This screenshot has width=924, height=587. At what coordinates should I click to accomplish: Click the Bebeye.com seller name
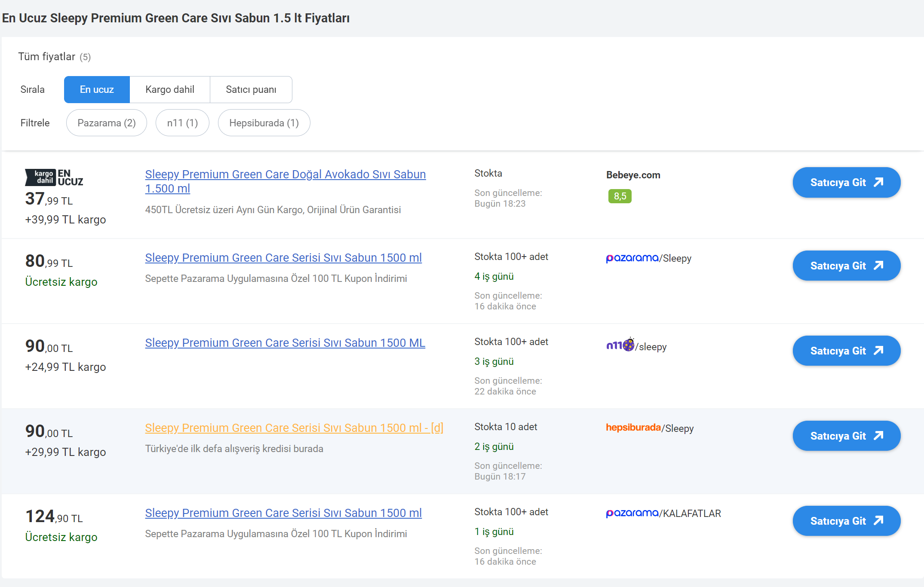(633, 175)
